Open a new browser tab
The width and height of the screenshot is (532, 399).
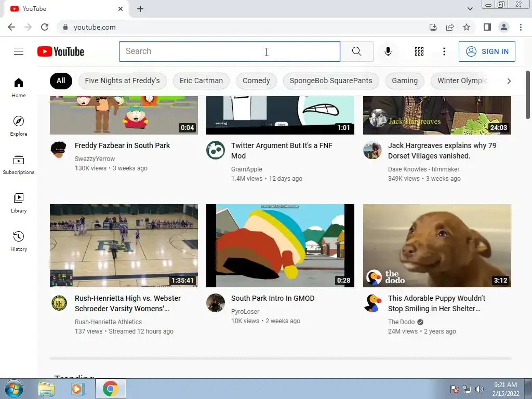pyautogui.click(x=140, y=9)
